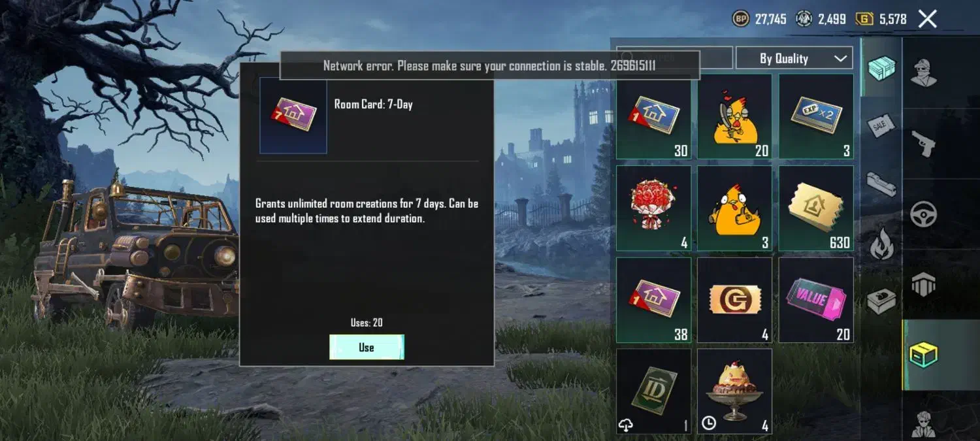This screenshot has height=441, width=980.
Task: Open the By Quality sort dropdown
Action: 794,58
